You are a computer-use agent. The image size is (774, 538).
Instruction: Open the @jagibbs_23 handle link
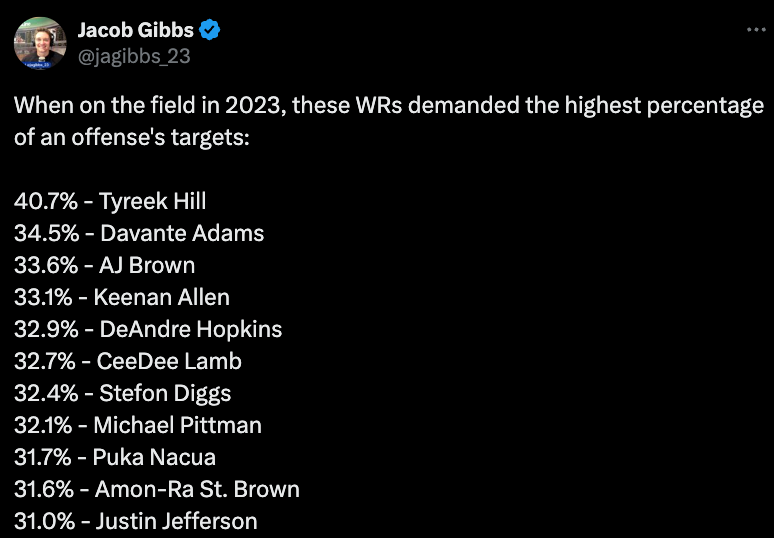point(134,56)
